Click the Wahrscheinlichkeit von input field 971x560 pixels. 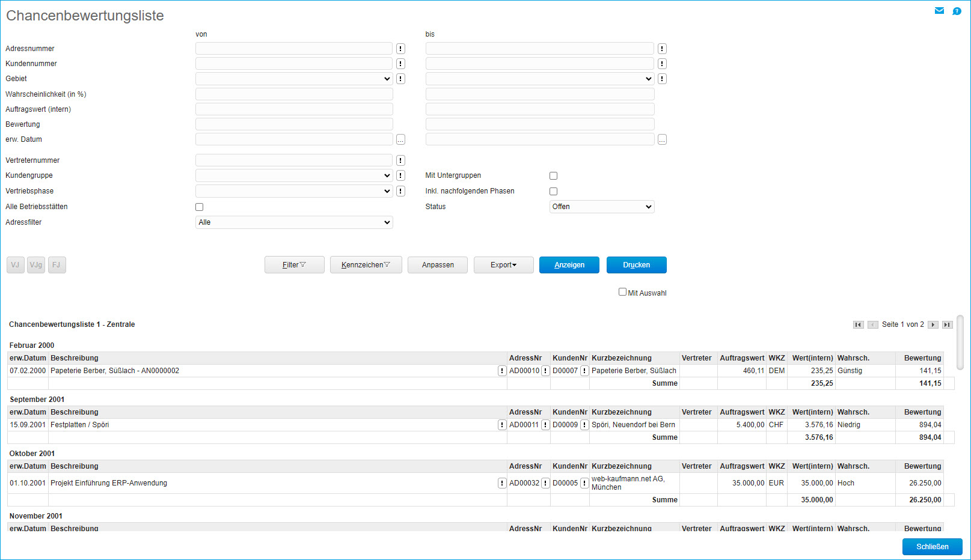[293, 94]
